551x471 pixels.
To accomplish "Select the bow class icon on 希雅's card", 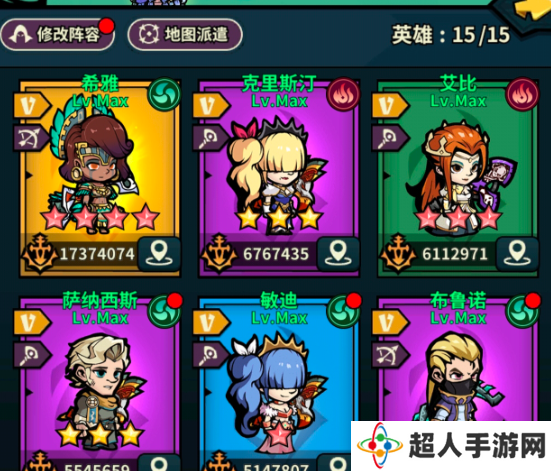I will pos(31,137).
